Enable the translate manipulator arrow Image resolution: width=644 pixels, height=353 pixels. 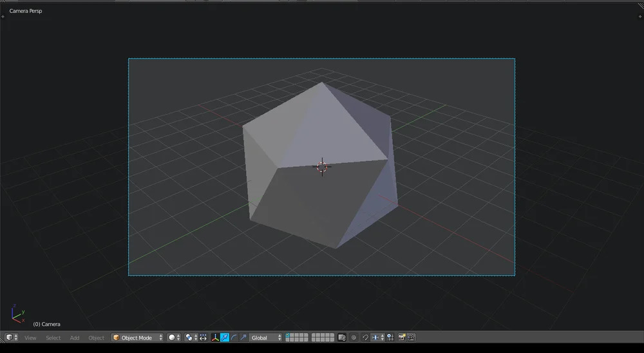(225, 338)
